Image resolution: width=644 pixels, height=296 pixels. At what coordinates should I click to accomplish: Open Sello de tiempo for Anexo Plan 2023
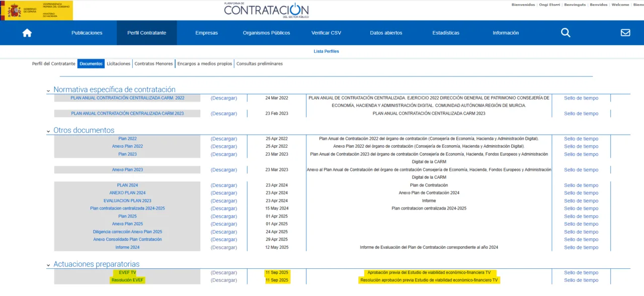[x=581, y=170]
